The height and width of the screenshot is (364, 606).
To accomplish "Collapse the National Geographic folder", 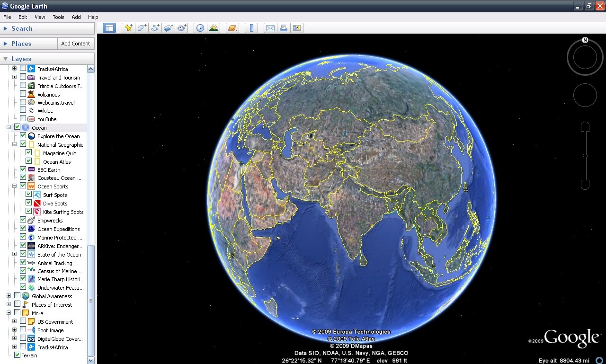I will (x=14, y=144).
